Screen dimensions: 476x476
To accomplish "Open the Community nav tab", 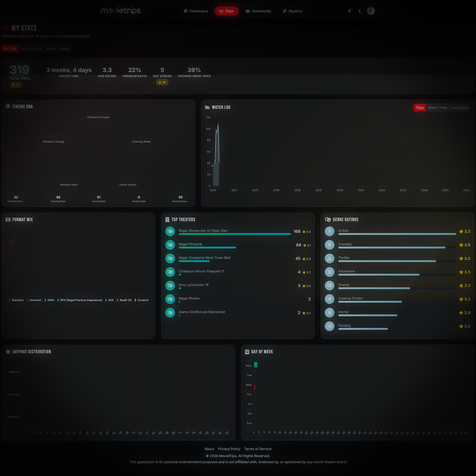I will (x=258, y=11).
